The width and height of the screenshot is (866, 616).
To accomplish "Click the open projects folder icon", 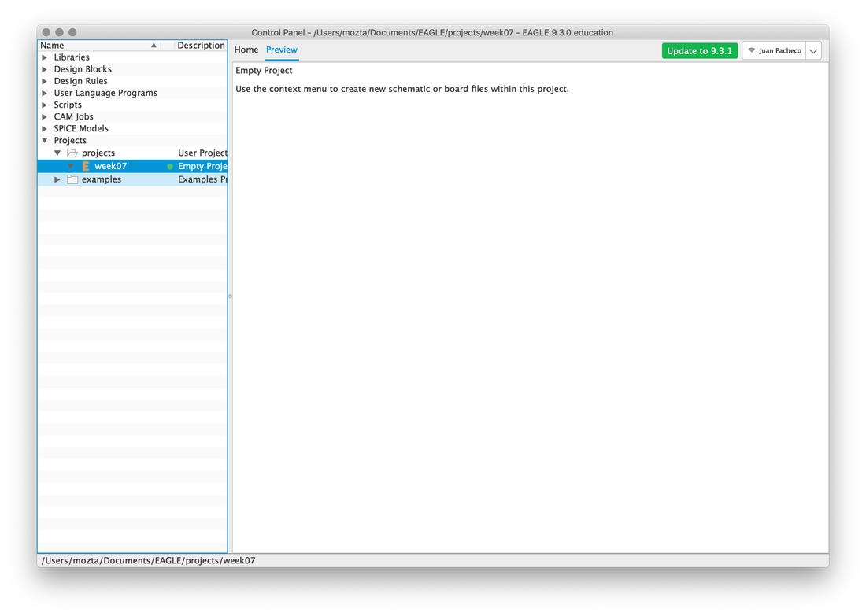I will click(72, 153).
